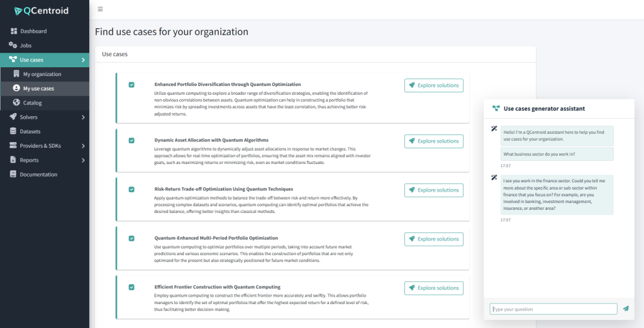Uncheck Efficient Frontier Construction use case checkbox
Viewport: 644px width, 328px height.
click(x=131, y=287)
